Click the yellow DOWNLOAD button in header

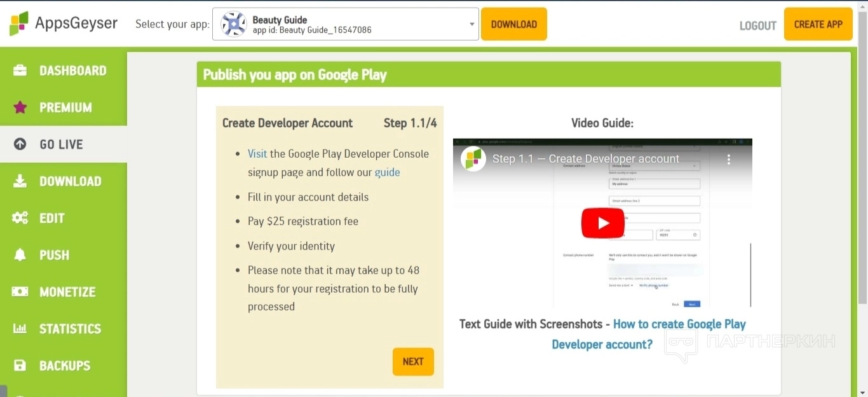point(513,24)
